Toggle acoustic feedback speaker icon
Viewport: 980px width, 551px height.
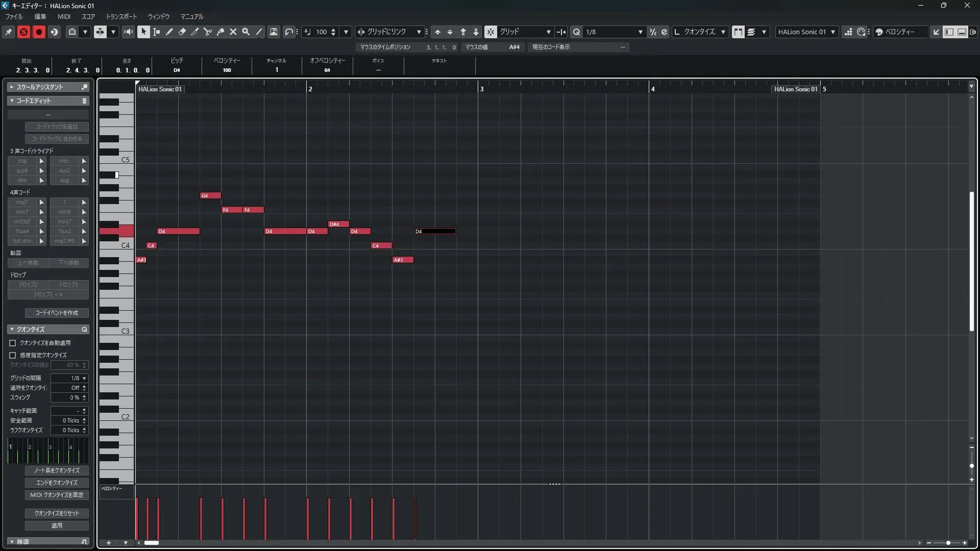(128, 32)
